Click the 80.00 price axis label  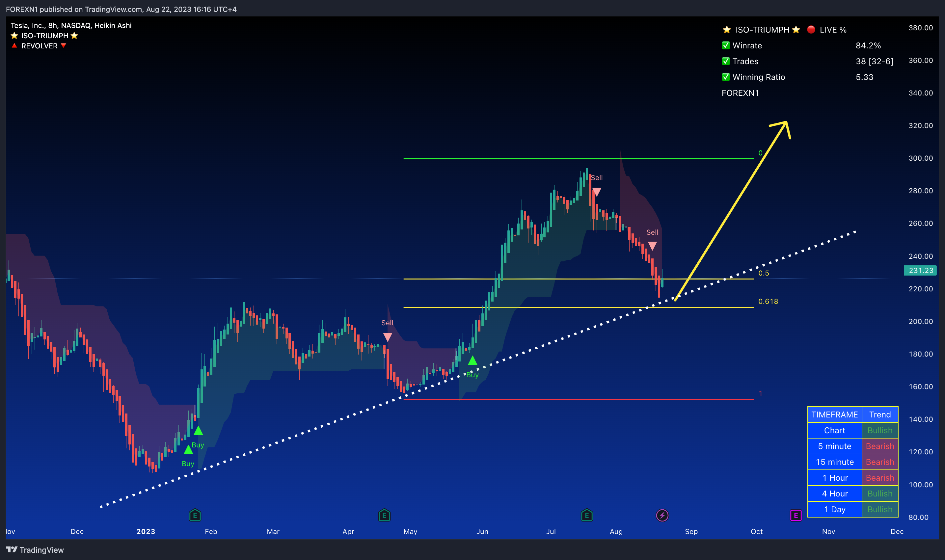tap(918, 517)
